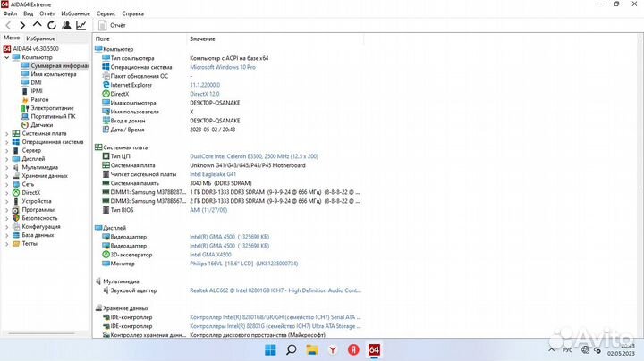Expand the Сервер tree node
The width and height of the screenshot is (644, 361).
point(6,150)
